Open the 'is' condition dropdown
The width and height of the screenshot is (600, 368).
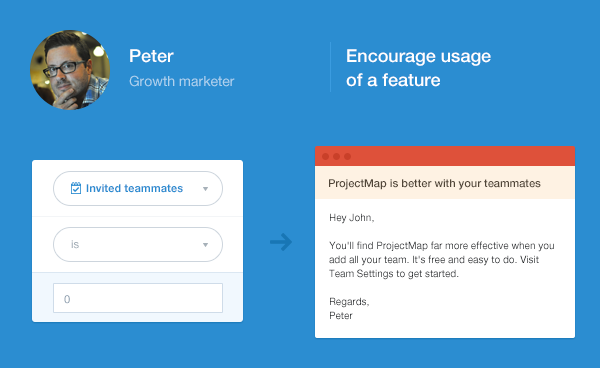coord(138,244)
